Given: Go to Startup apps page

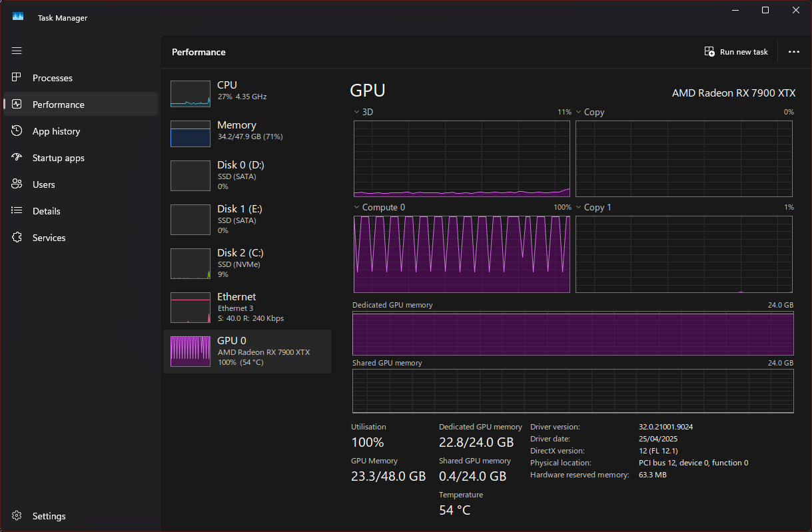Looking at the screenshot, I should (x=59, y=158).
